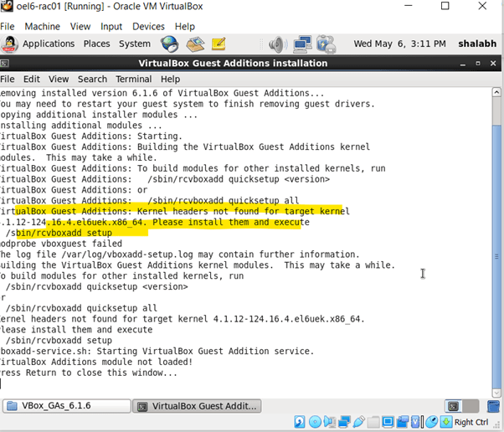Open the Firefox web browser launcher

(170, 44)
